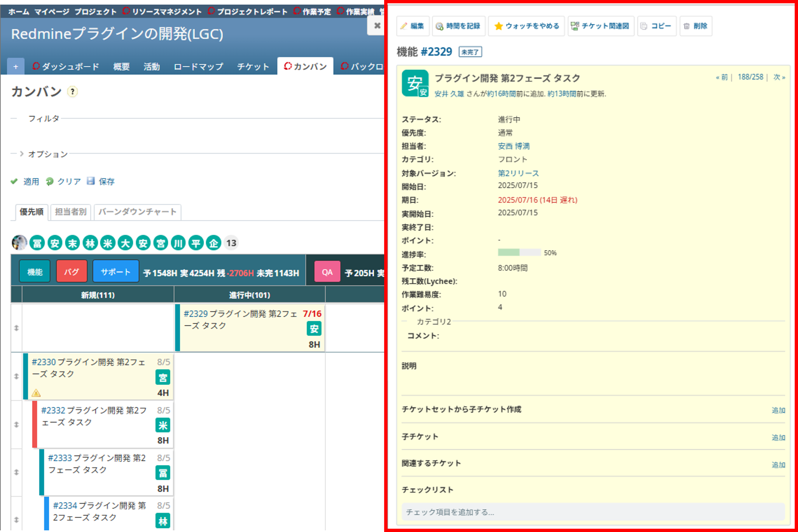
Task: Click assignee 冨 icon on card #2333
Action: point(163,473)
